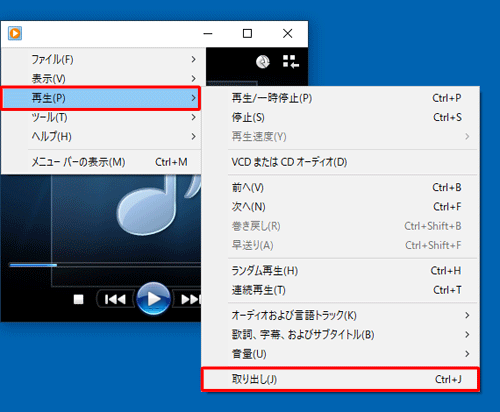The width and height of the screenshot is (500, 412).
Task: Open the ツール(T) menu item
Action: 101,117
